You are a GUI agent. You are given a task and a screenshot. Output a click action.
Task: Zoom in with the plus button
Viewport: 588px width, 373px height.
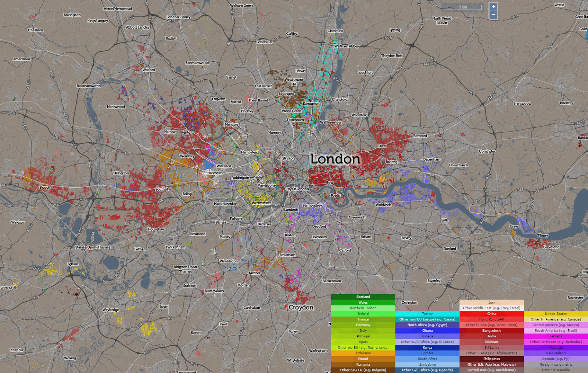494,6
